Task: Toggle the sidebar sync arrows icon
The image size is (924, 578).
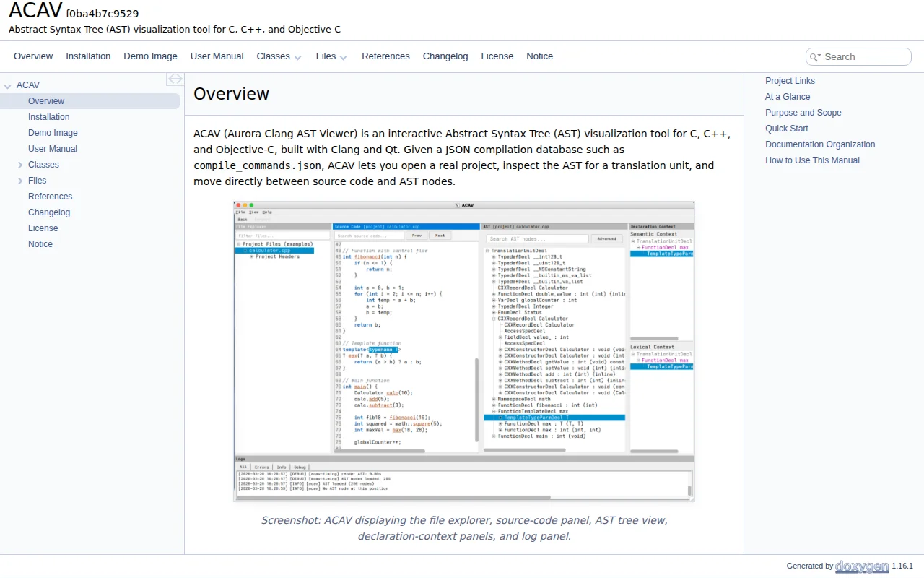Action: [175, 79]
